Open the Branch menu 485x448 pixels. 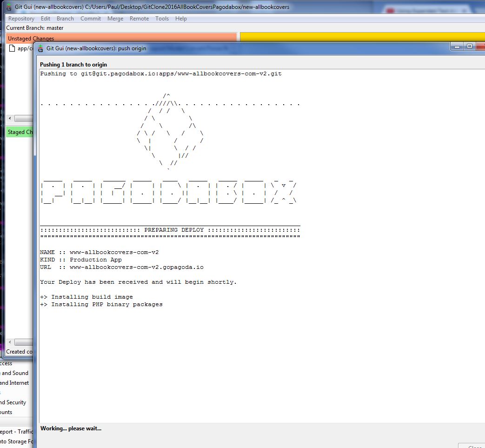pyautogui.click(x=65, y=19)
